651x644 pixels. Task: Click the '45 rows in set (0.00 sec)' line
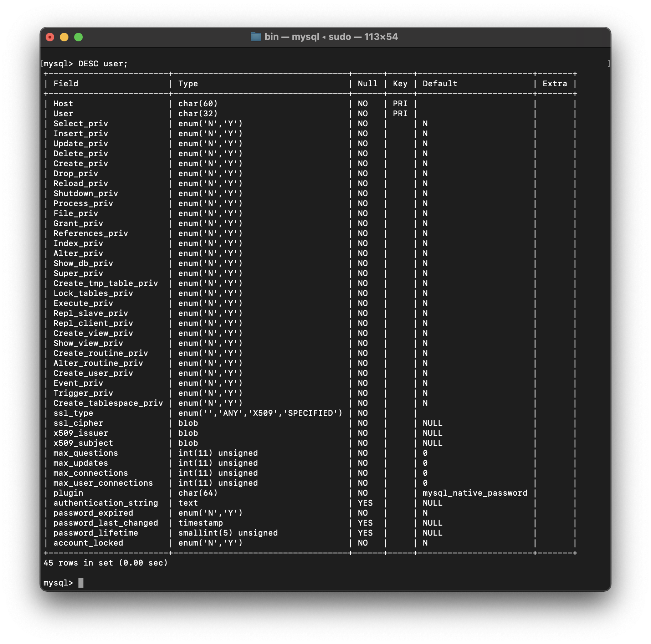[x=106, y=563]
